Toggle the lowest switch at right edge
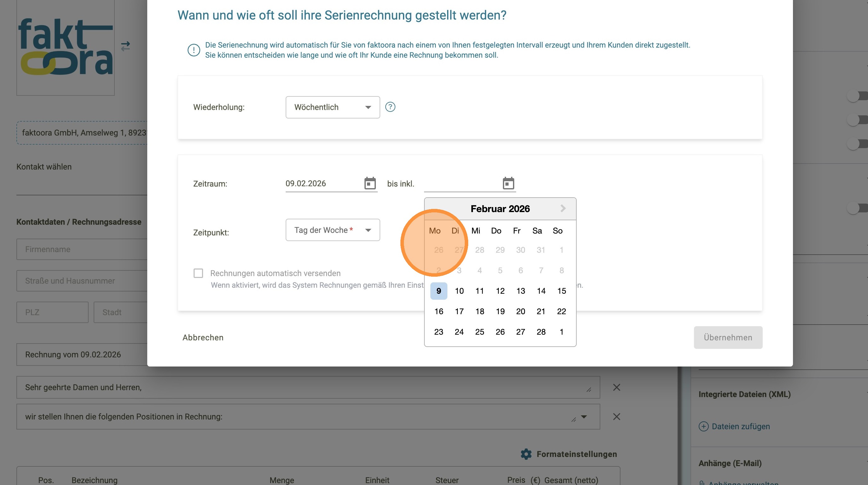The width and height of the screenshot is (868, 485). pyautogui.click(x=855, y=209)
